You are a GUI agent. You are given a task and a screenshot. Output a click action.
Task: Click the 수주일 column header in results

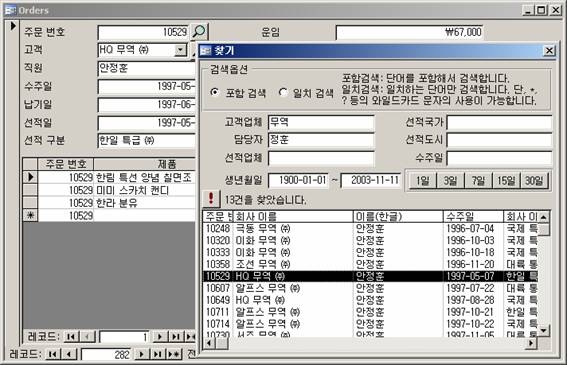(x=473, y=217)
